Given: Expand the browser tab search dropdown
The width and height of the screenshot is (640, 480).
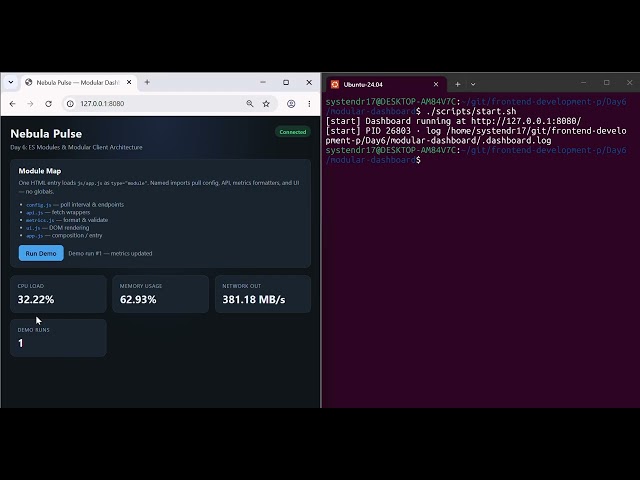Looking at the screenshot, I should (x=11, y=82).
